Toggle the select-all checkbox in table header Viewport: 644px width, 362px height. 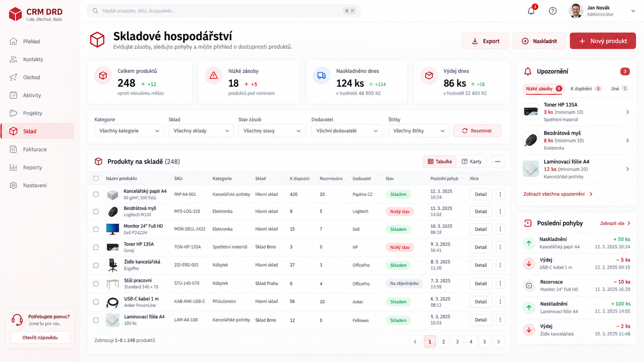point(96,178)
